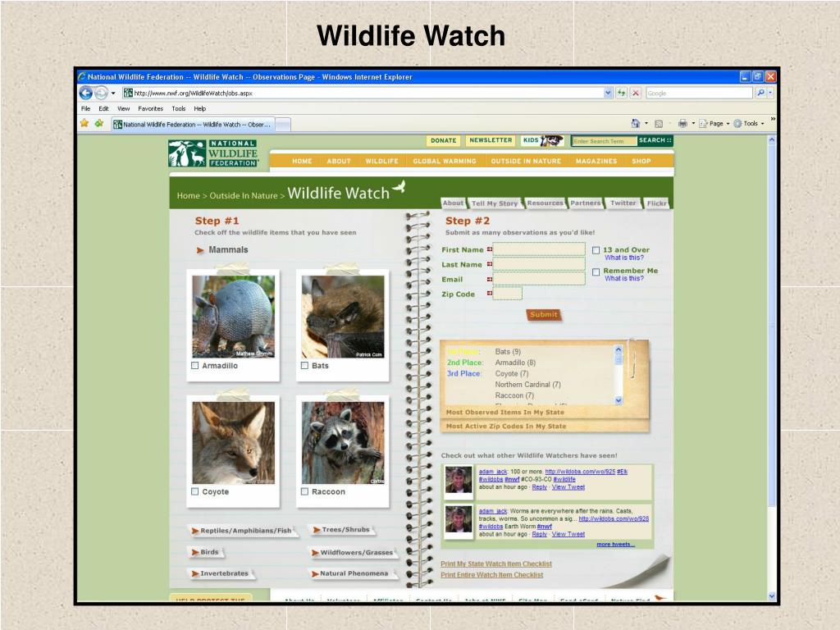
Task: Click the RSS feeds icon
Action: (659, 124)
